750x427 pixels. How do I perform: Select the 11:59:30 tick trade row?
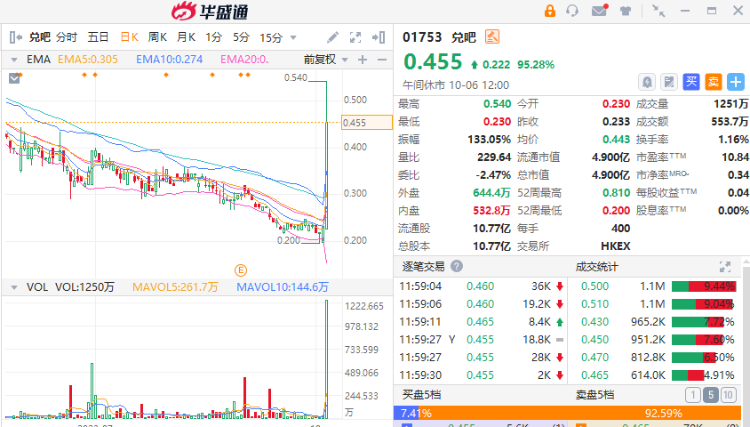tap(481, 375)
